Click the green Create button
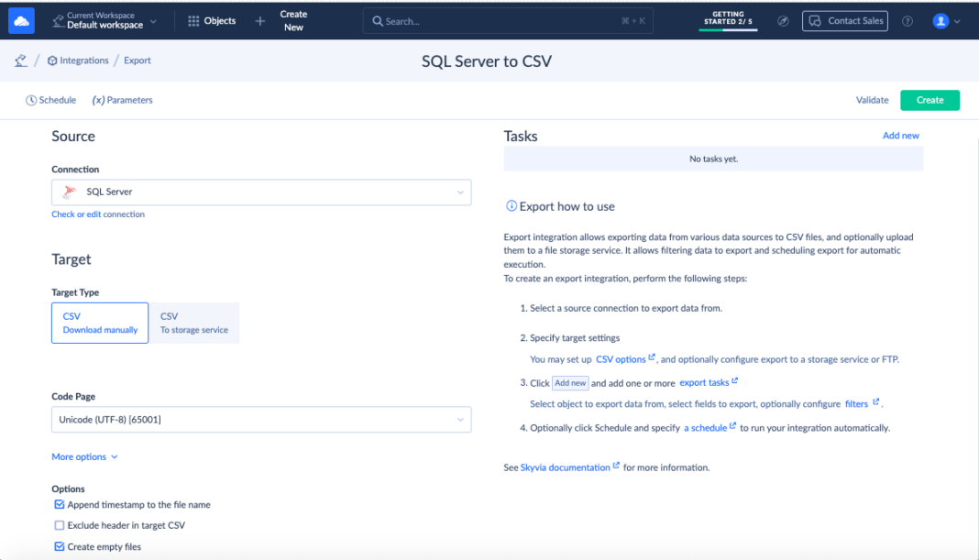 [929, 100]
